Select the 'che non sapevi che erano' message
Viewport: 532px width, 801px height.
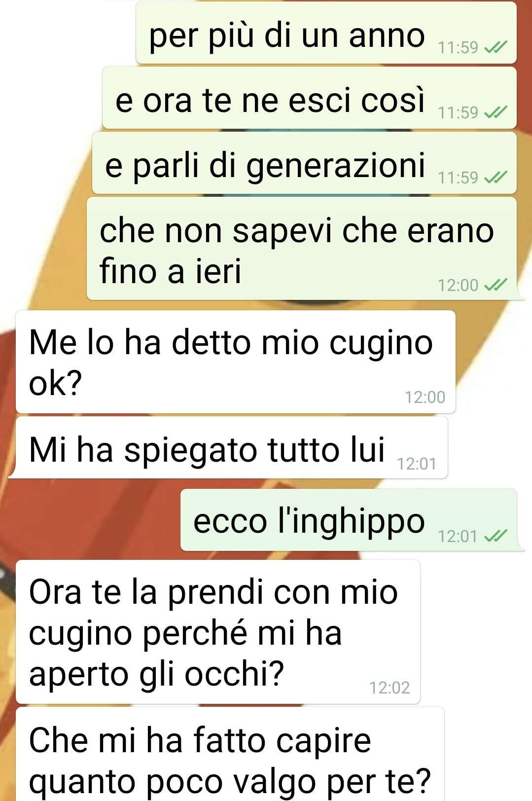pos(302,249)
